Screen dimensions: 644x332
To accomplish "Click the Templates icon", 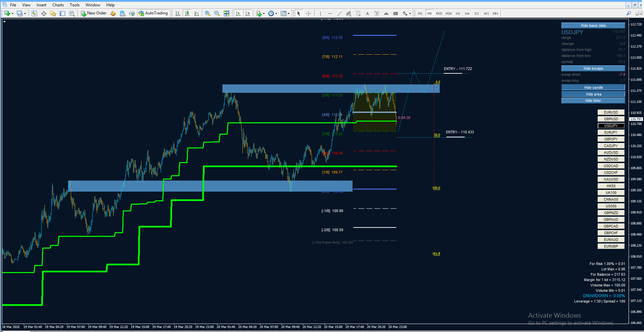I will [283, 13].
